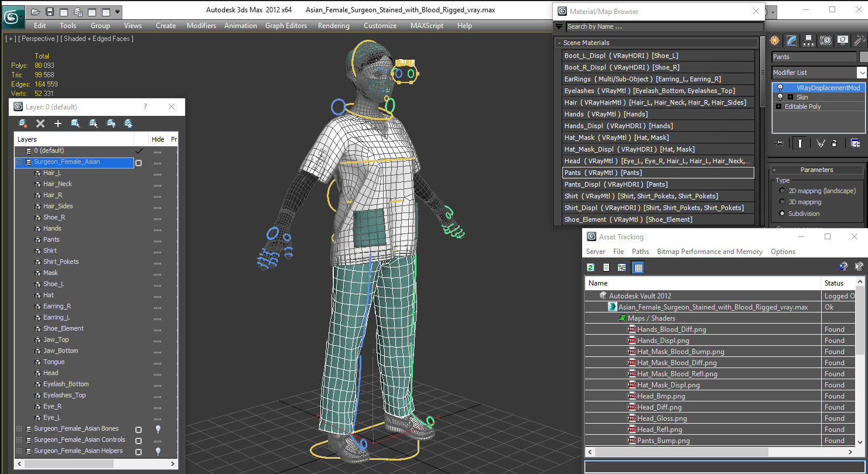Viewport: 868px width, 474px height.
Task: Open the Display command panel tab icon
Action: point(843,40)
